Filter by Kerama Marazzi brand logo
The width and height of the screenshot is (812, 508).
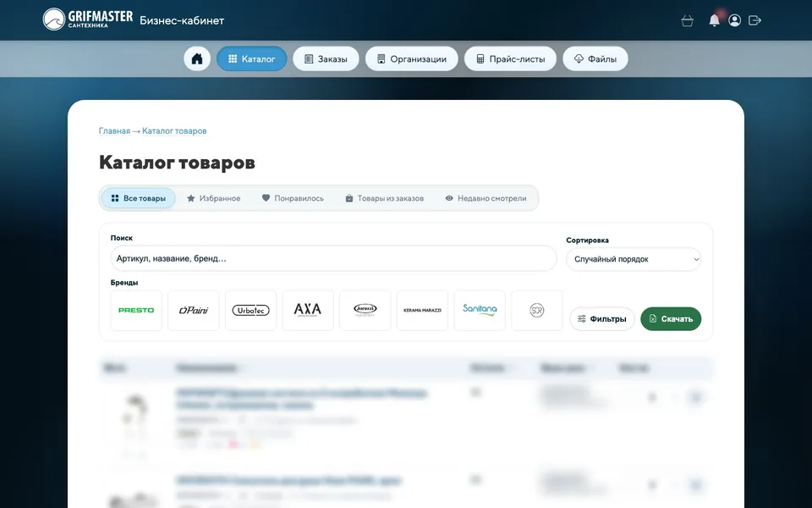pos(423,310)
